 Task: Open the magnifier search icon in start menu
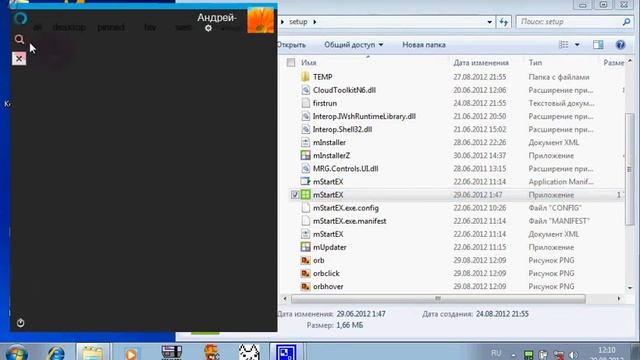19,39
